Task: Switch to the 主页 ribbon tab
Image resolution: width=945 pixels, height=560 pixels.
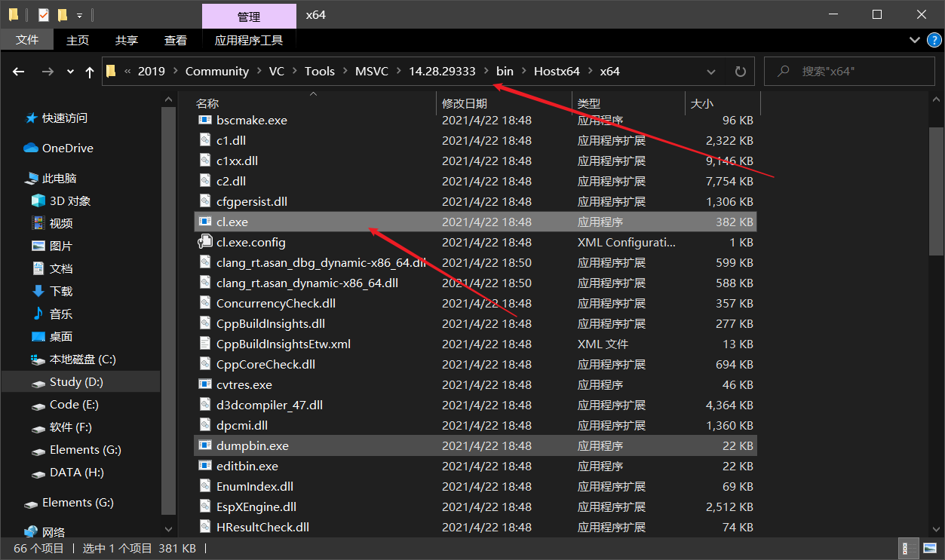Action: tap(78, 41)
